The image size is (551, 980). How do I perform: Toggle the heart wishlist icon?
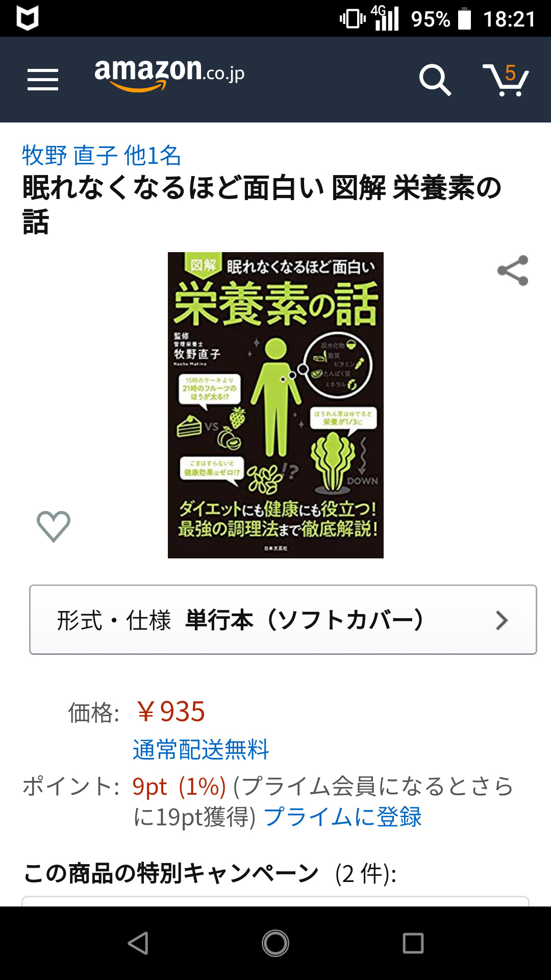[54, 526]
